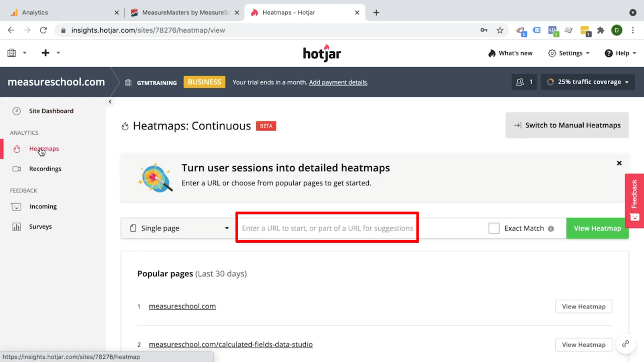Open measureschool.com popular page link

[182, 306]
